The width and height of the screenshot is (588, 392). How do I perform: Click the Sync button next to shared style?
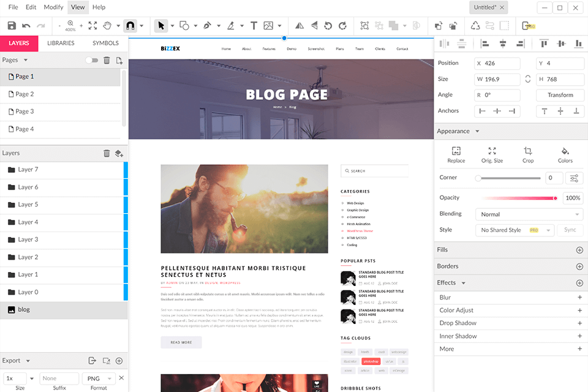(x=570, y=229)
